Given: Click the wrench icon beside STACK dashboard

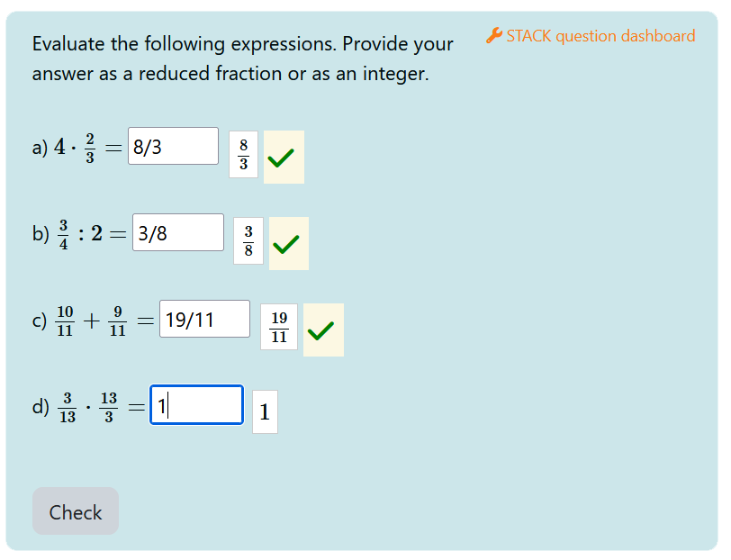Looking at the screenshot, I should point(493,36).
